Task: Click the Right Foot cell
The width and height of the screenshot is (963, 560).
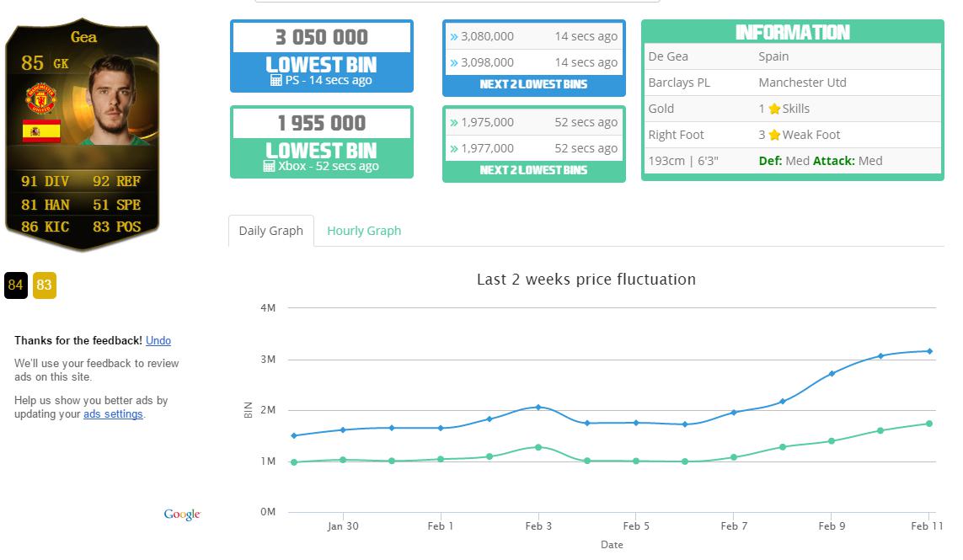Action: (x=676, y=135)
